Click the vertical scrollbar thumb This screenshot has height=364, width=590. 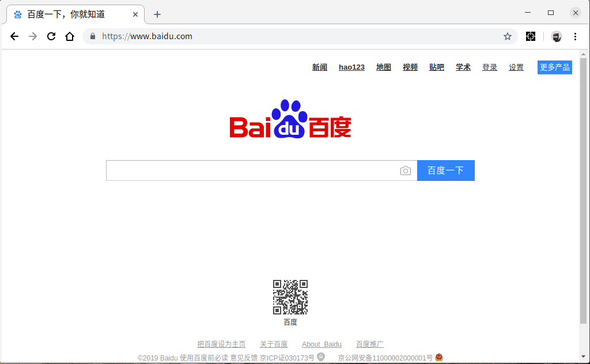583,191
